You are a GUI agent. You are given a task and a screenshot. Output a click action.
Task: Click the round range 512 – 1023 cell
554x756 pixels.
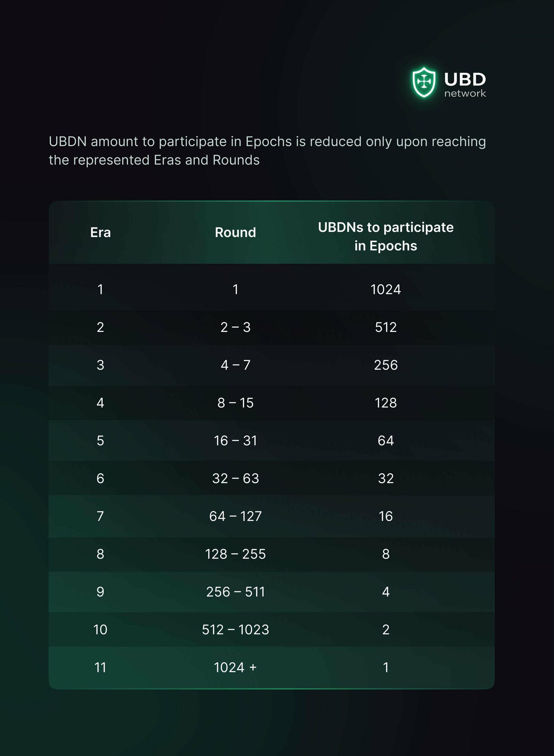click(x=235, y=630)
